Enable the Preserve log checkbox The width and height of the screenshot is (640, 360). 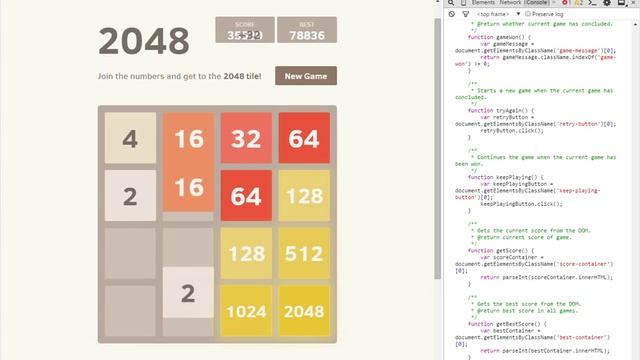[x=528, y=14]
